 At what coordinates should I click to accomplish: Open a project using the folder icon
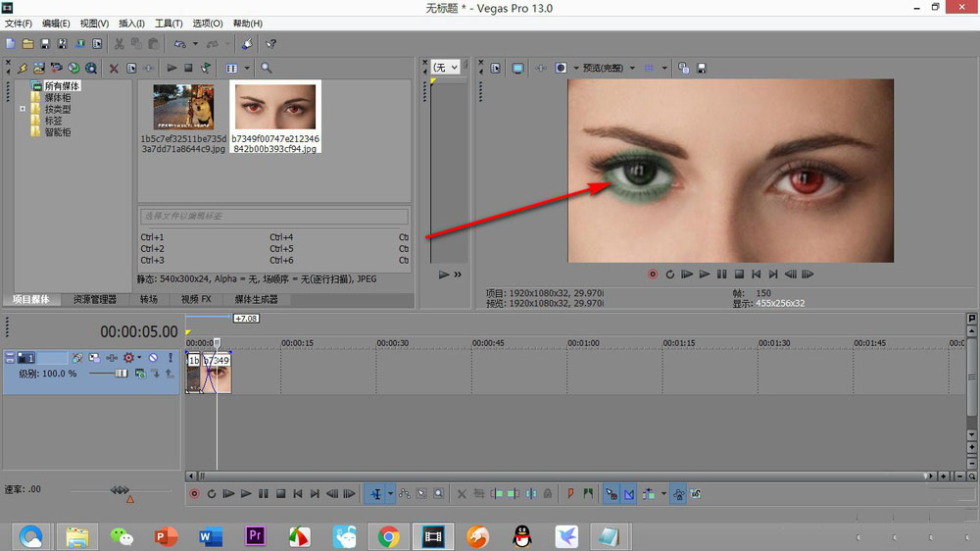point(27,44)
